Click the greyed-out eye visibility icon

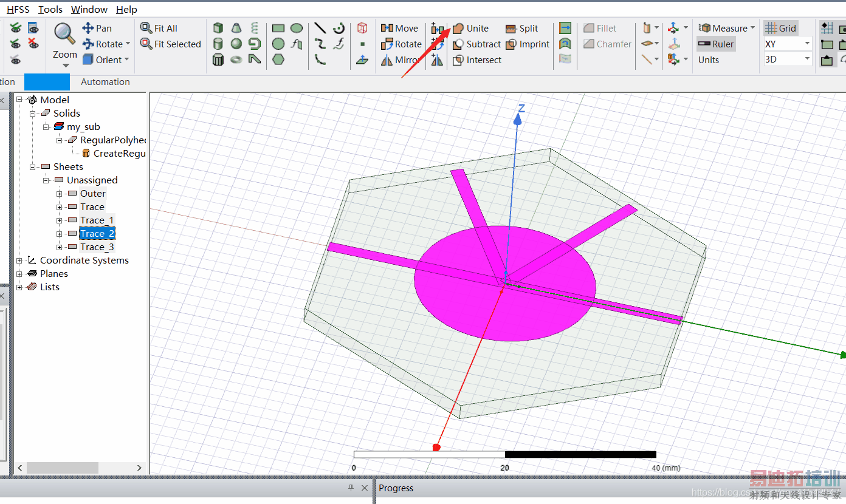15,60
